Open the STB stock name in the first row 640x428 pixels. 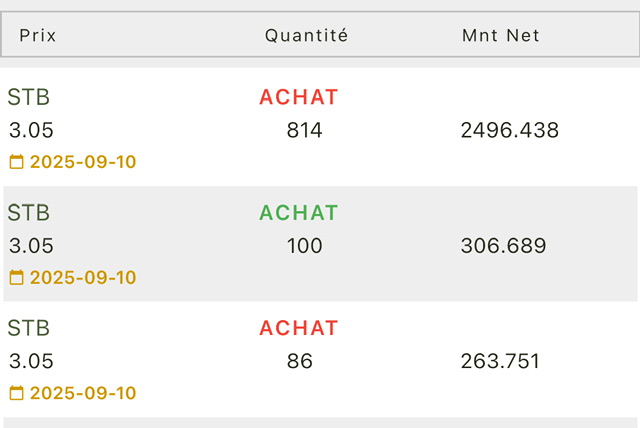tap(29, 97)
